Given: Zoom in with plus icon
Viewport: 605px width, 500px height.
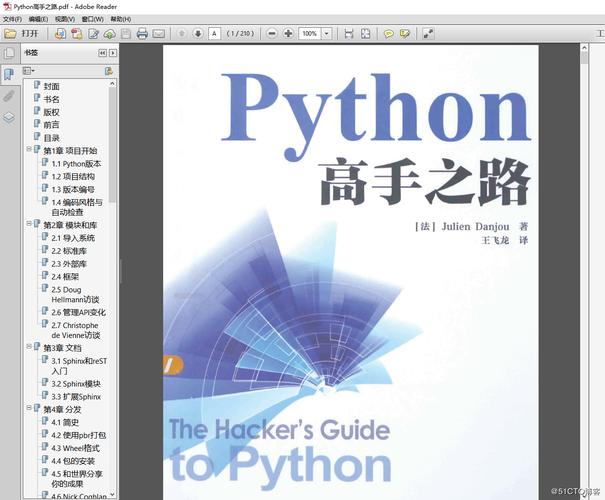Looking at the screenshot, I should 288,34.
